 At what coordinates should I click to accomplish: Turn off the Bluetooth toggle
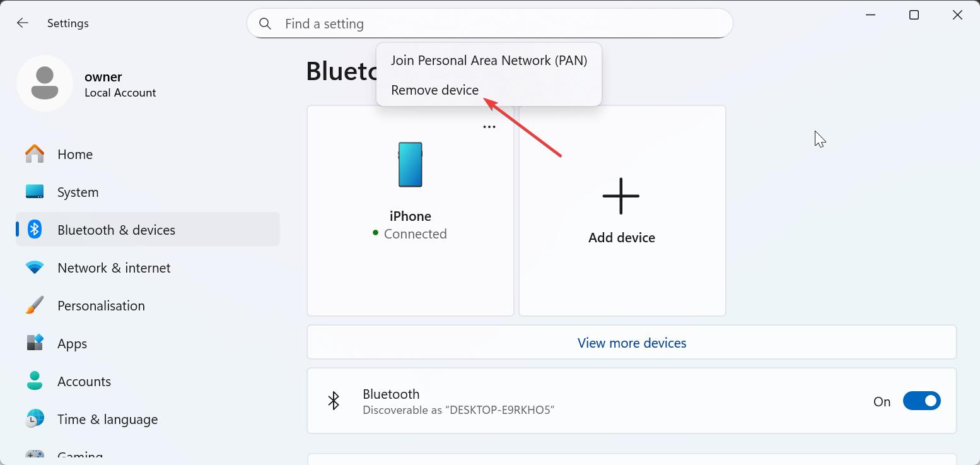pyautogui.click(x=921, y=401)
